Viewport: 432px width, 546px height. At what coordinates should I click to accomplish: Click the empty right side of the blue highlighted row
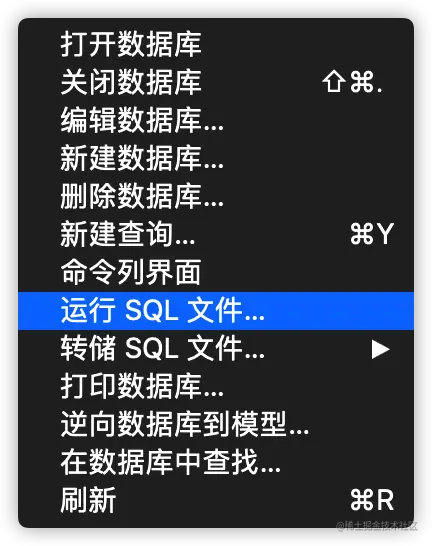[339, 311]
